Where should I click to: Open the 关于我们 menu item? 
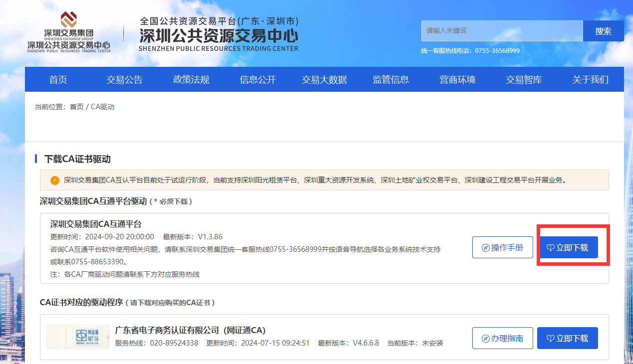point(590,80)
